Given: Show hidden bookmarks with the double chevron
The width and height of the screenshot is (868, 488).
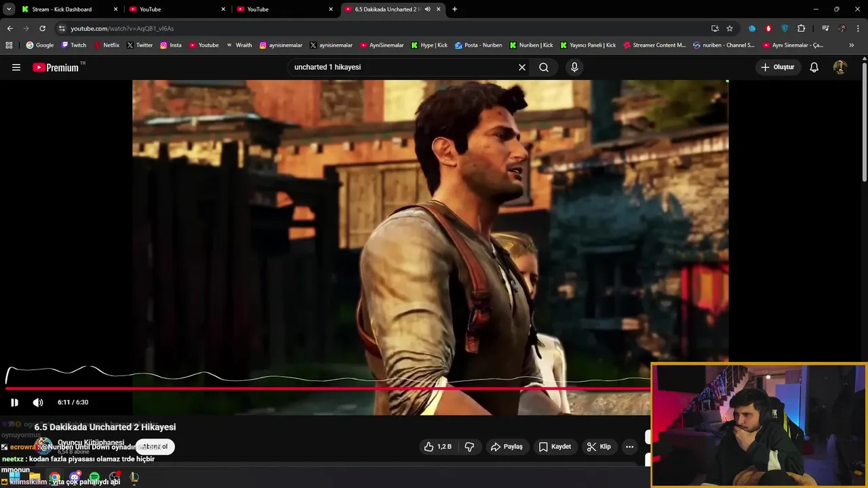Looking at the screenshot, I should [852, 45].
